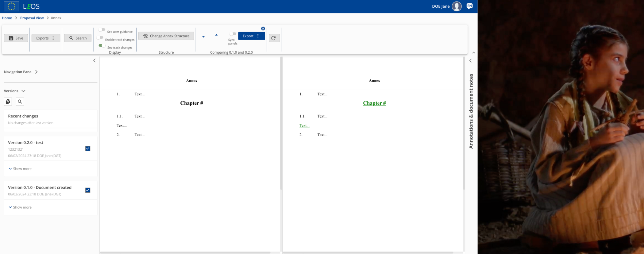
Task: Go to Home breadcrumb
Action: (7, 18)
